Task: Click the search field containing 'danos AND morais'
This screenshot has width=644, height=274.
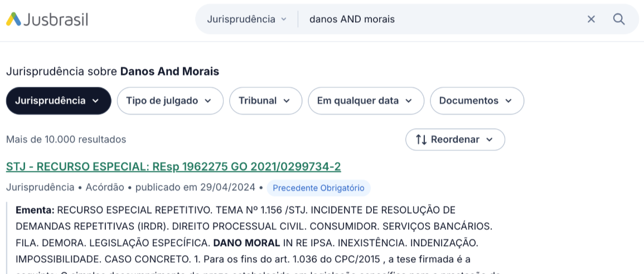Action: point(440,19)
